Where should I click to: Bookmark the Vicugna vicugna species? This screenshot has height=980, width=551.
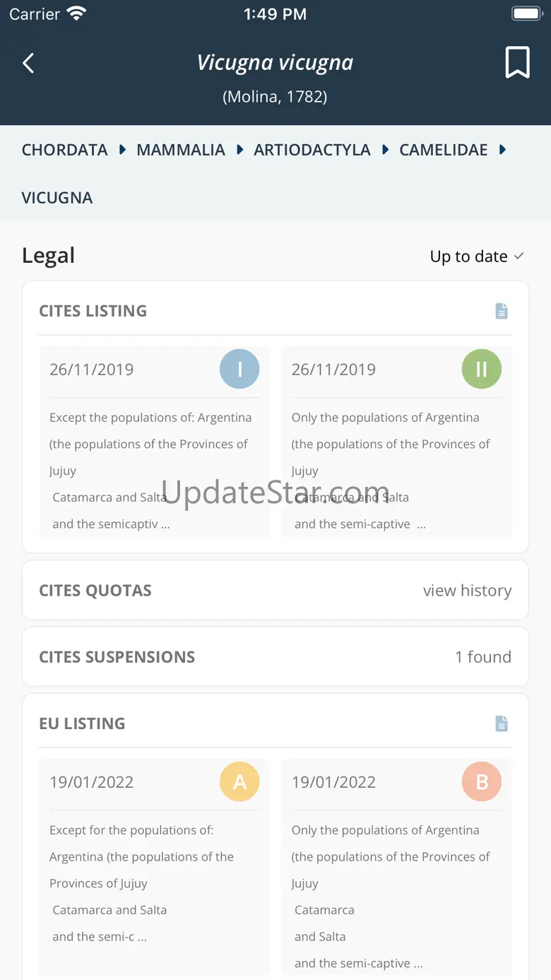coord(517,64)
